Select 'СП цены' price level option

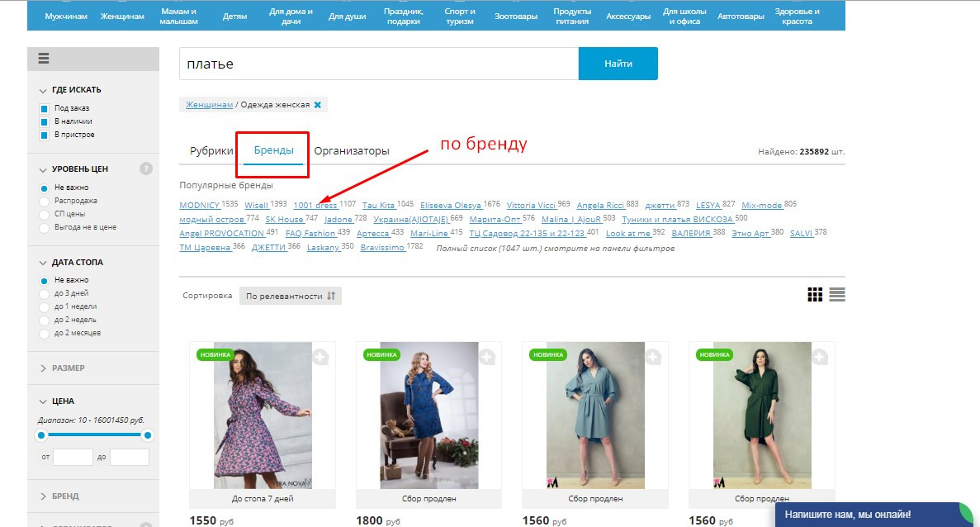(44, 215)
